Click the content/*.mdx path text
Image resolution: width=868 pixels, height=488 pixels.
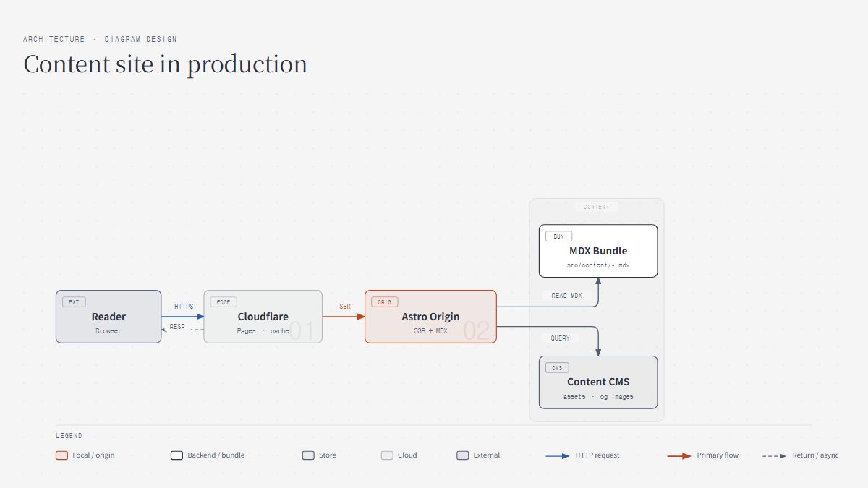pyautogui.click(x=598, y=265)
